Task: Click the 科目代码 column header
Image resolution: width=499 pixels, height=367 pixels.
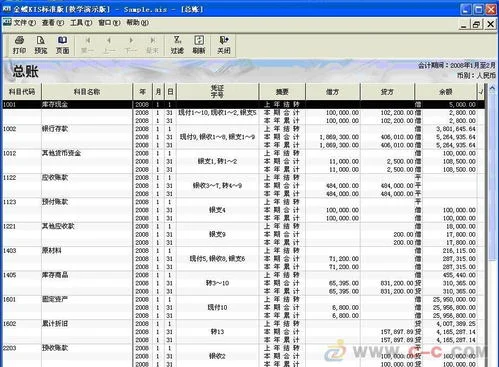Action: 22,92
